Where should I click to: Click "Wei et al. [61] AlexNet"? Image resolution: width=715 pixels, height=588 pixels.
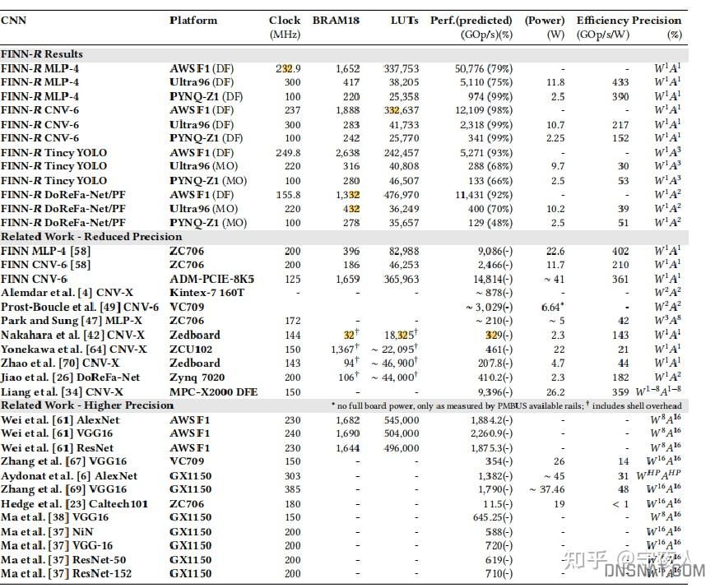60,420
